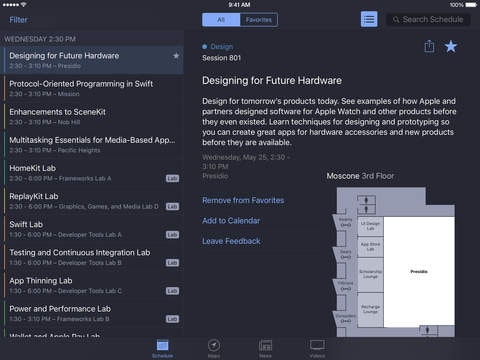Click the Wi-Fi signal icon in status bar
480x360 pixels.
pyautogui.click(x=23, y=5)
